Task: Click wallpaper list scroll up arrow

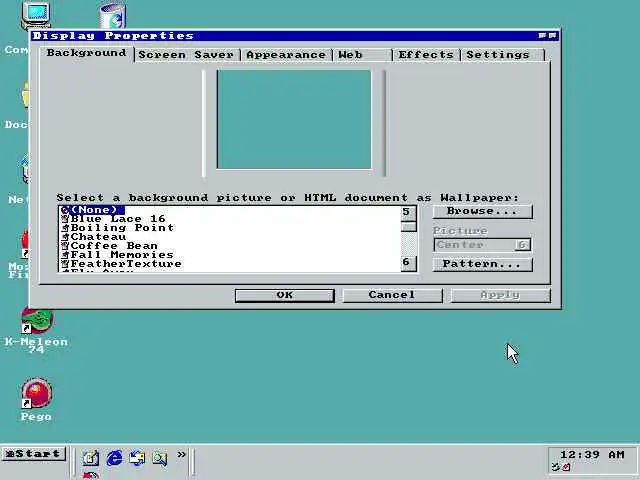Action: 409,212
